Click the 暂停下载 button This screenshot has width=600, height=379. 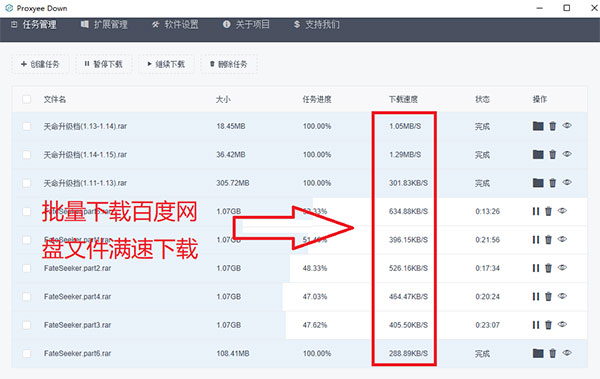(104, 64)
